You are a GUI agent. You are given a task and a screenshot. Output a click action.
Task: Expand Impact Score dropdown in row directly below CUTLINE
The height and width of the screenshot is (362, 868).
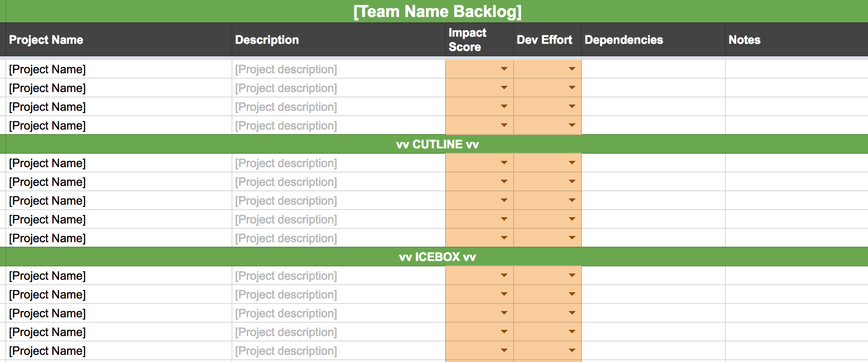pos(504,163)
